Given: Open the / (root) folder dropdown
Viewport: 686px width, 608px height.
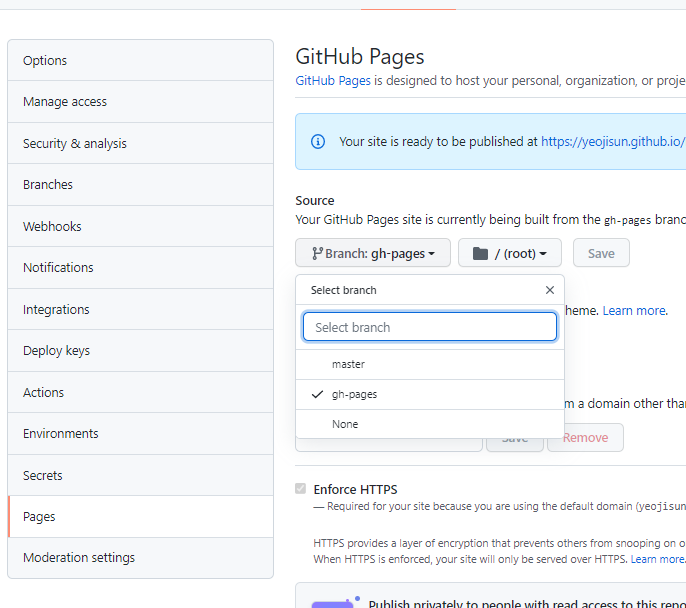Looking at the screenshot, I should tap(510, 253).
